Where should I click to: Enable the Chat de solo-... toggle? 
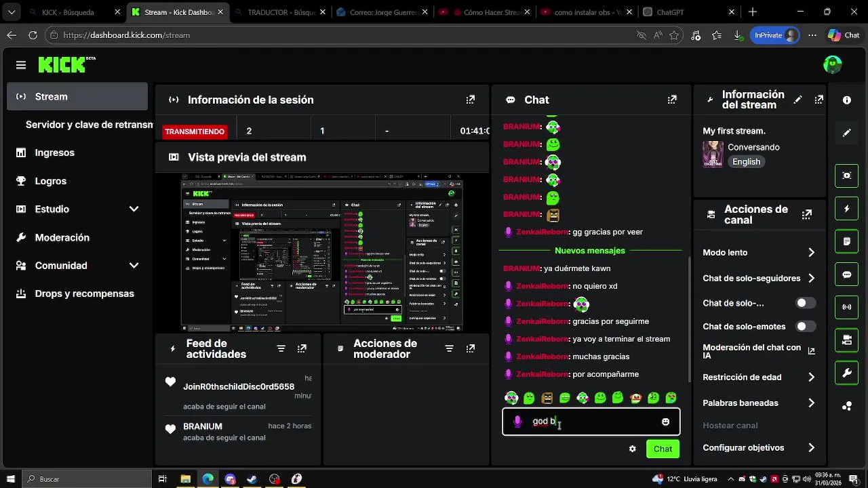pyautogui.click(x=806, y=303)
